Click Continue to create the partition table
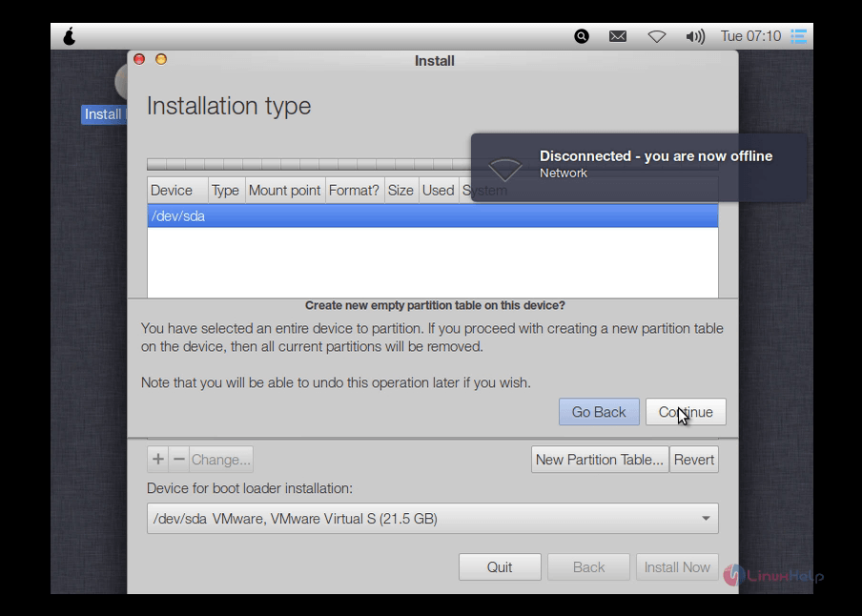The image size is (862, 616). [x=685, y=411]
